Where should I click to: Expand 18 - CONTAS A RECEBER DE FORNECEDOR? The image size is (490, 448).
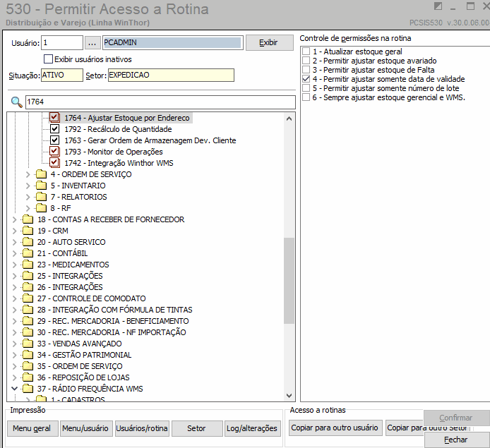14,219
